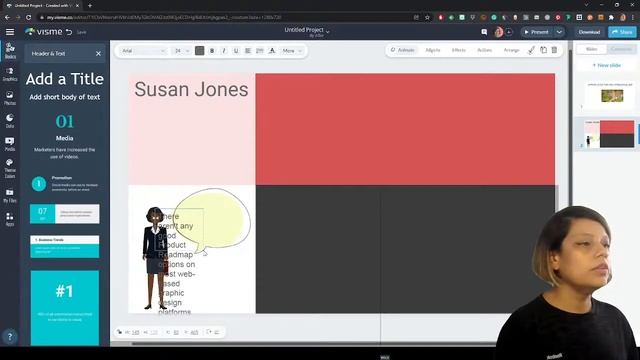640x360 pixels.
Task: Insert the Add a Title text block
Action: pyautogui.click(x=64, y=79)
